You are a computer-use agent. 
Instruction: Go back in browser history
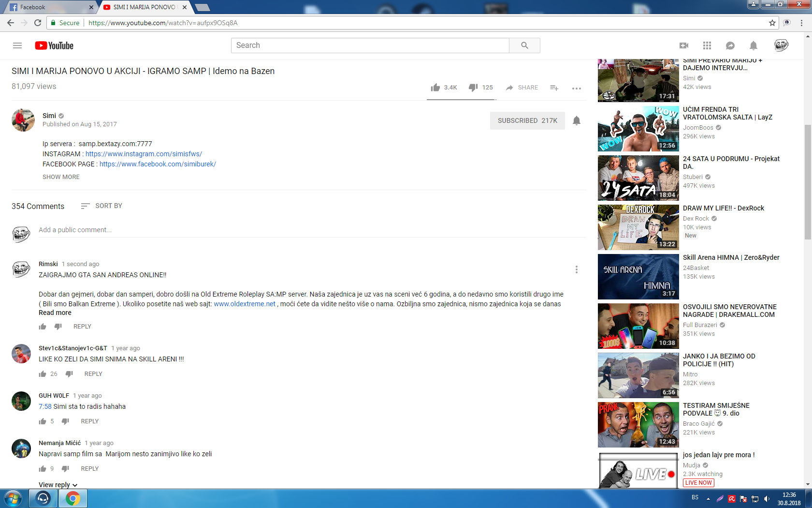coord(11,23)
